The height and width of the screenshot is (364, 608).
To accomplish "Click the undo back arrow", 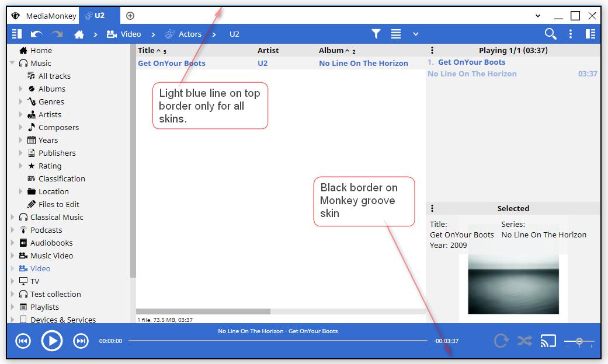I will pyautogui.click(x=37, y=34).
